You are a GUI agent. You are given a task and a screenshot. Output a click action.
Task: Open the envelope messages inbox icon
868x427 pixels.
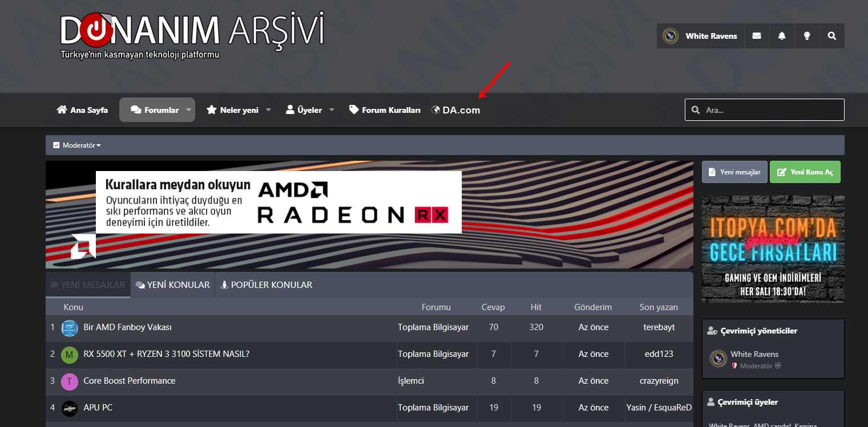[x=757, y=36]
